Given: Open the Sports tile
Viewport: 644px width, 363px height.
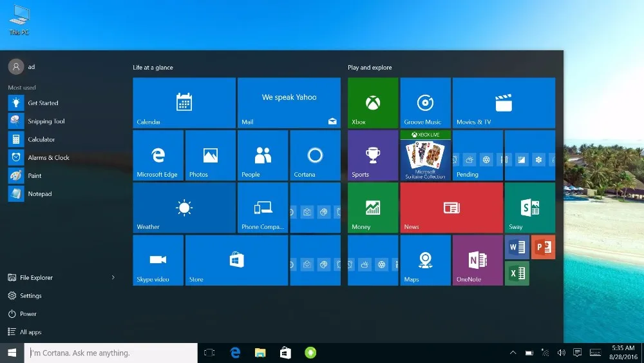Looking at the screenshot, I should pyautogui.click(x=373, y=155).
